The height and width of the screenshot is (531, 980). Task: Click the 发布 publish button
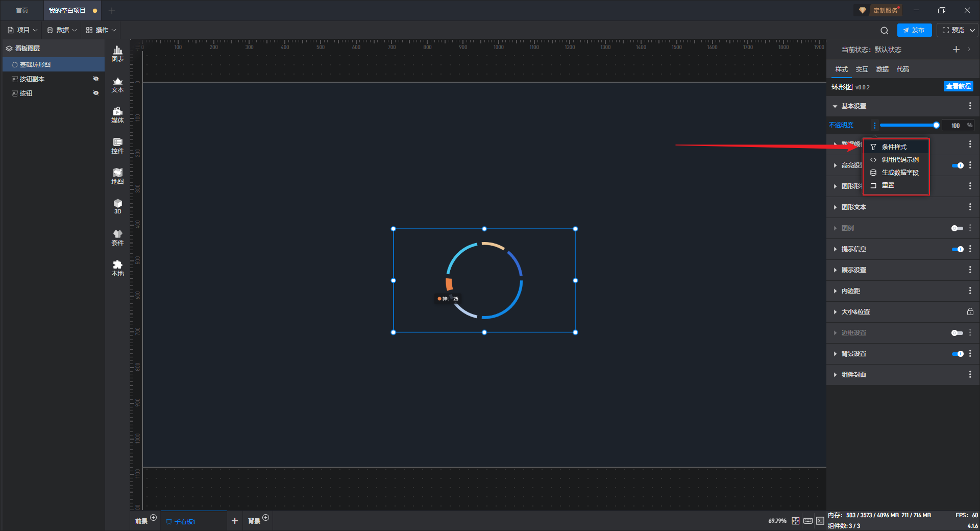point(914,30)
